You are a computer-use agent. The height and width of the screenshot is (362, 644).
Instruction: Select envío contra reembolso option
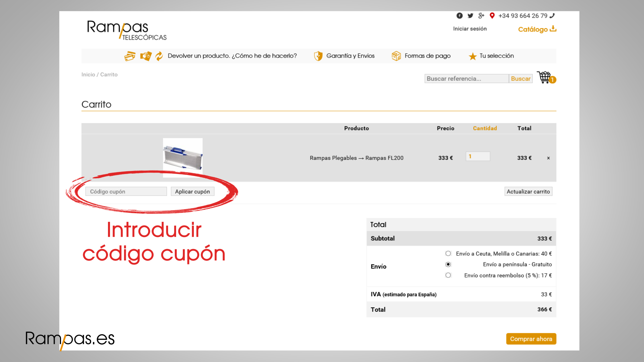point(448,275)
